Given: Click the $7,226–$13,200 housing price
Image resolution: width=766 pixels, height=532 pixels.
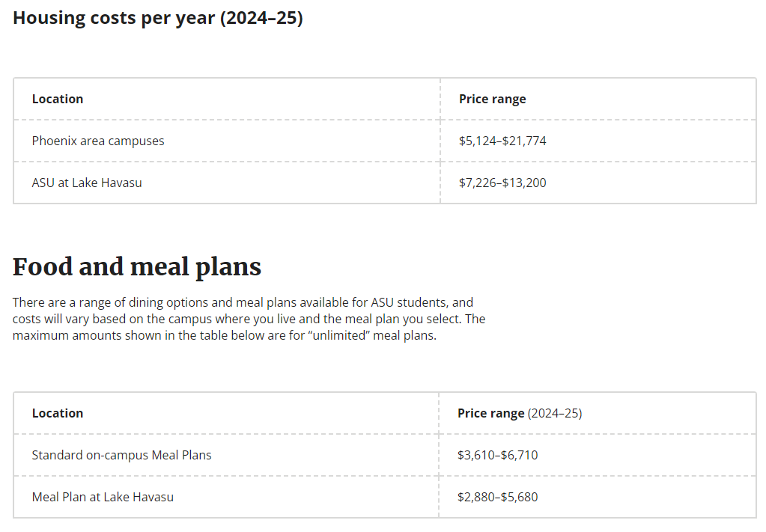Looking at the screenshot, I should point(502,183).
